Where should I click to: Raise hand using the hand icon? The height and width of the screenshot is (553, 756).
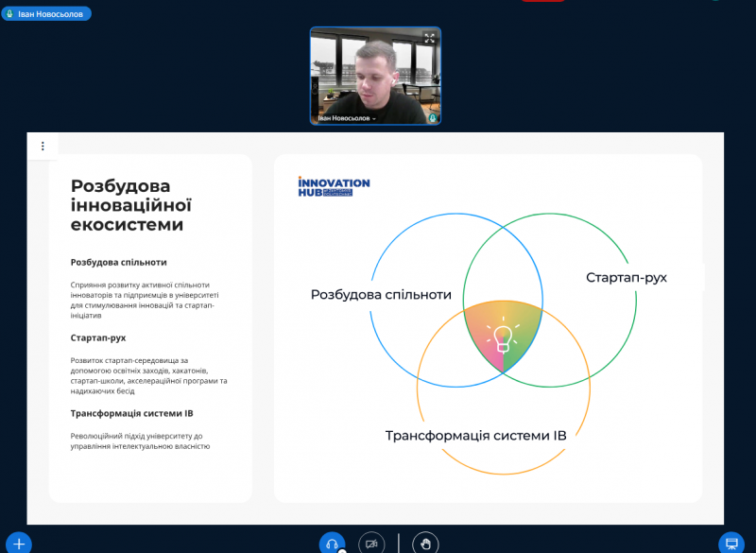click(425, 544)
